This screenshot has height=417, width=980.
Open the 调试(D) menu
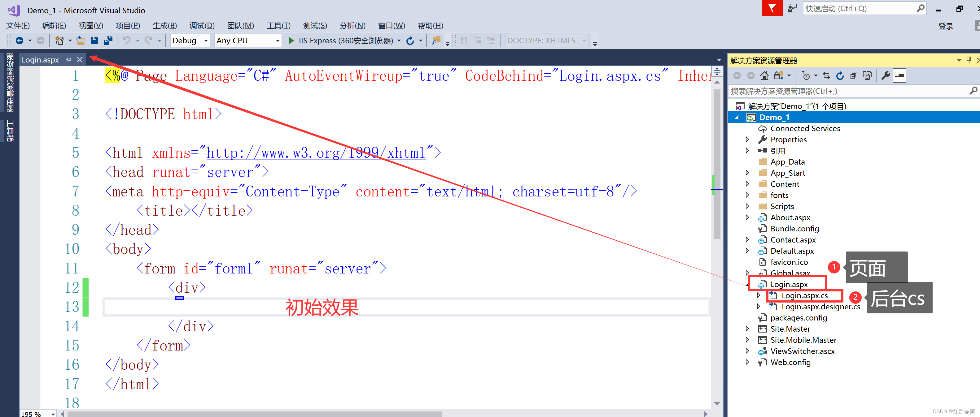pyautogui.click(x=202, y=25)
